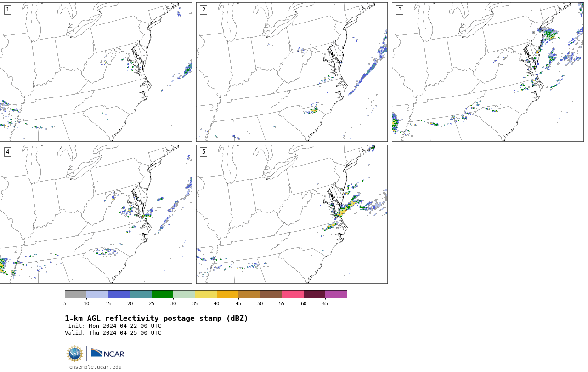Click the gray 5-10 dBZ color swatch
Screen dimensions: 588x372
coord(75,294)
